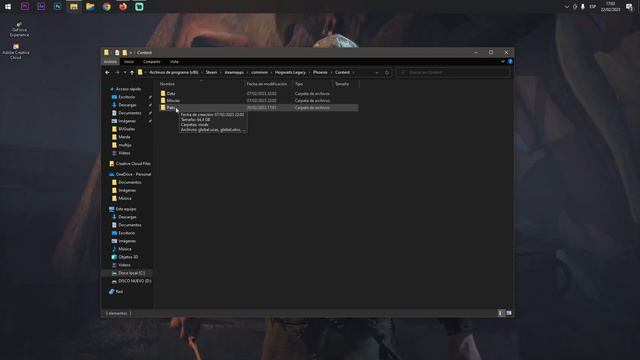
Task: Open Objetos 3D under Este equipo
Action: 128,257
